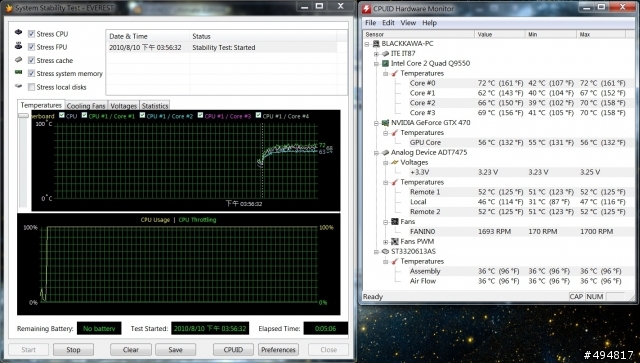Select the Stability Test: Started log row

(x=222, y=47)
